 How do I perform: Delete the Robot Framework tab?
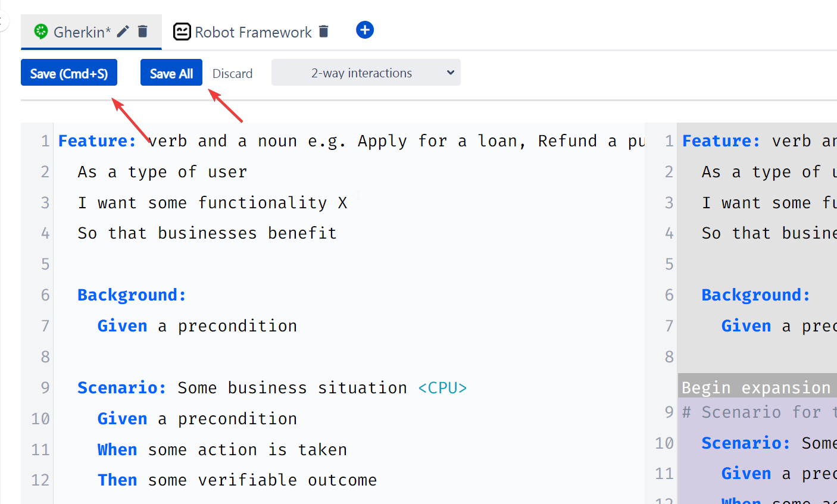(x=324, y=32)
